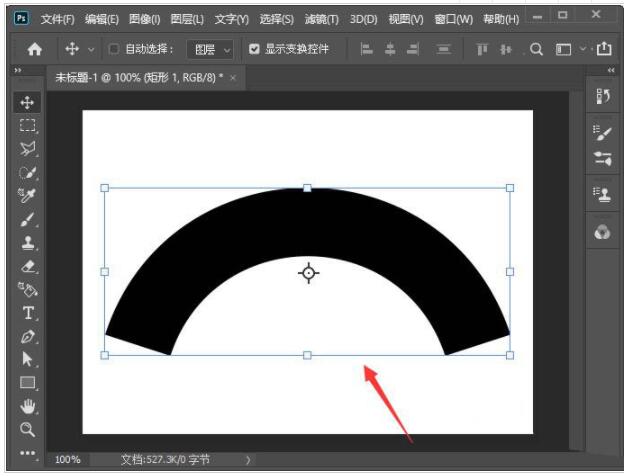The height and width of the screenshot is (476, 624).
Task: Expand the toolbox double-arrow
Action: [18, 70]
